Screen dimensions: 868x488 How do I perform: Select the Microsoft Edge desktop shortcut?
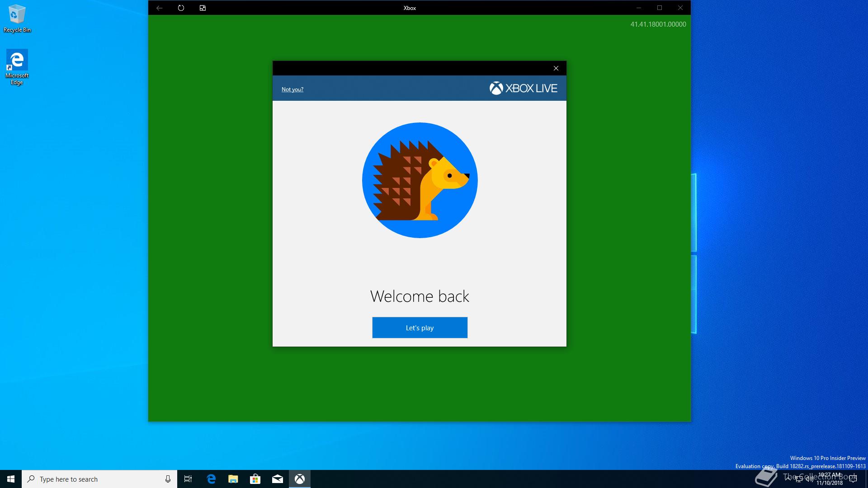tap(17, 67)
